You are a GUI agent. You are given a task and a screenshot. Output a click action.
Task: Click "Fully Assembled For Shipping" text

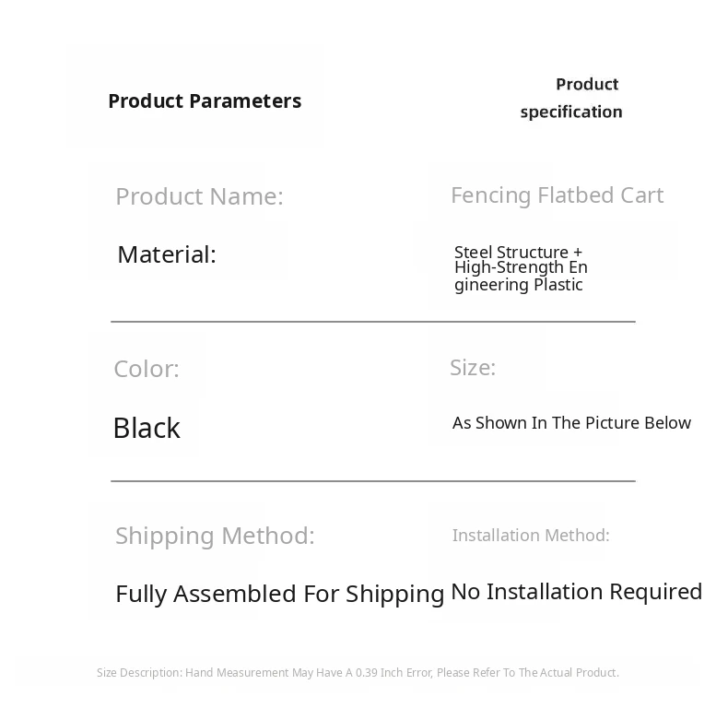[x=279, y=594]
